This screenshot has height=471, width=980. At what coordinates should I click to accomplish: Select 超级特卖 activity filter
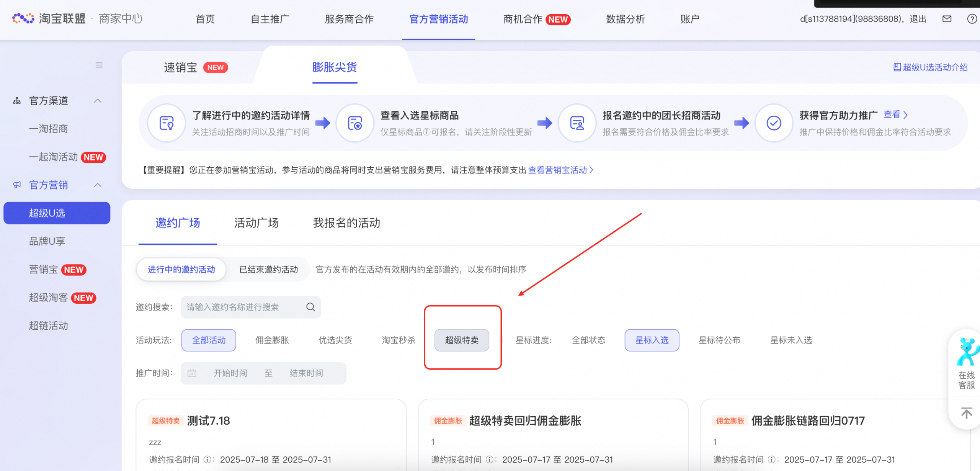(462, 340)
